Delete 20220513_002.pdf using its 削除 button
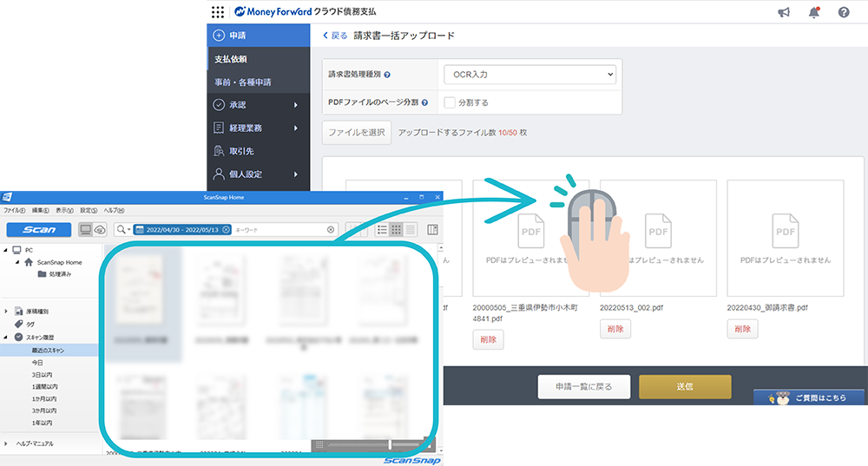This screenshot has height=466, width=868. [615, 329]
